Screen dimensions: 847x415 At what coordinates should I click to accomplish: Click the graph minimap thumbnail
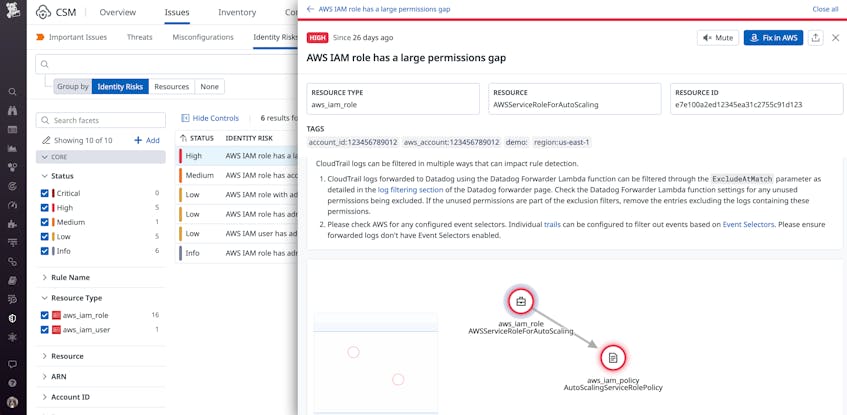(376, 363)
